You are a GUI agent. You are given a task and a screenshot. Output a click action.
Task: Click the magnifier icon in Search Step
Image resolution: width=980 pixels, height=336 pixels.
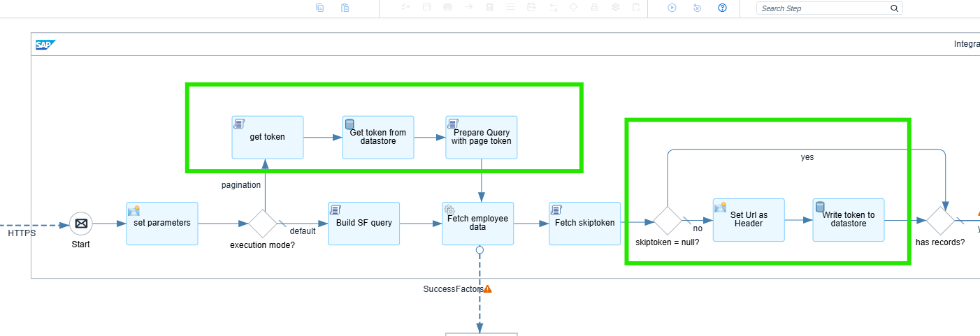click(894, 8)
